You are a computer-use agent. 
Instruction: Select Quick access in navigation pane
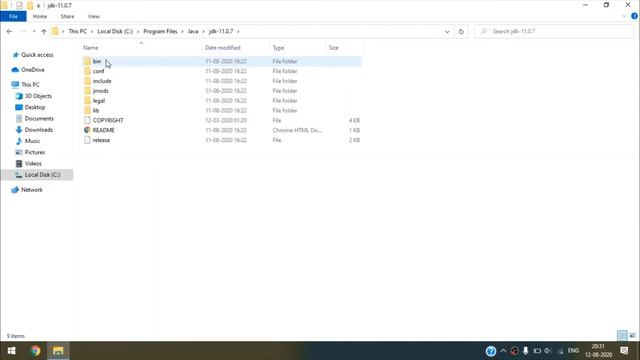click(x=37, y=55)
